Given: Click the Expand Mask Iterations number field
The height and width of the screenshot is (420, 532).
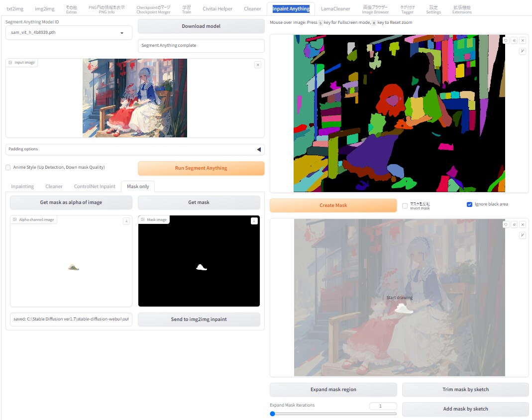Looking at the screenshot, I should (383, 406).
